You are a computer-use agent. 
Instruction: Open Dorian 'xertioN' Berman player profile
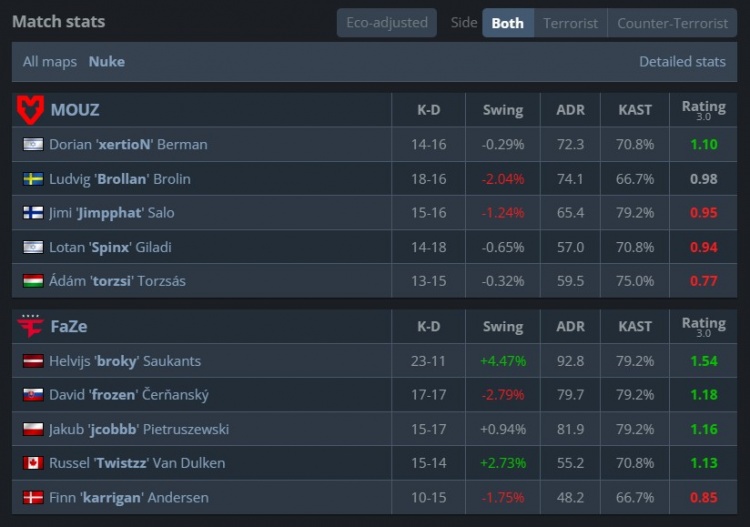pos(128,144)
